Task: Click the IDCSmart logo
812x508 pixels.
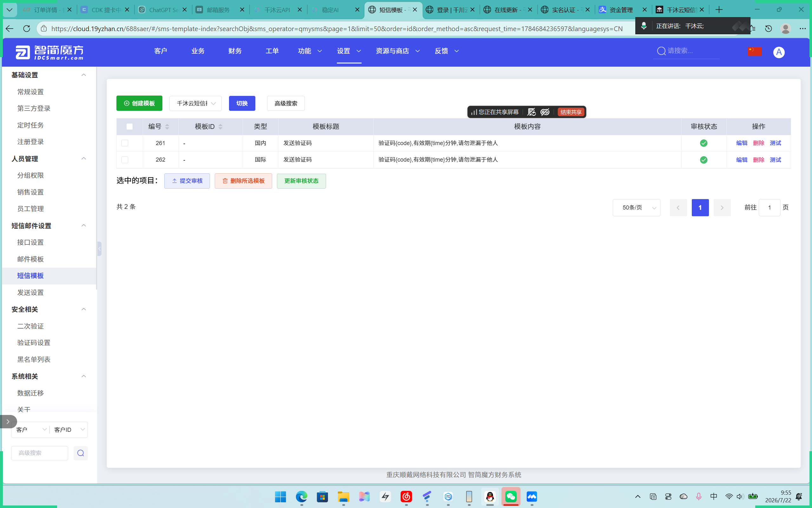Action: [x=49, y=52]
